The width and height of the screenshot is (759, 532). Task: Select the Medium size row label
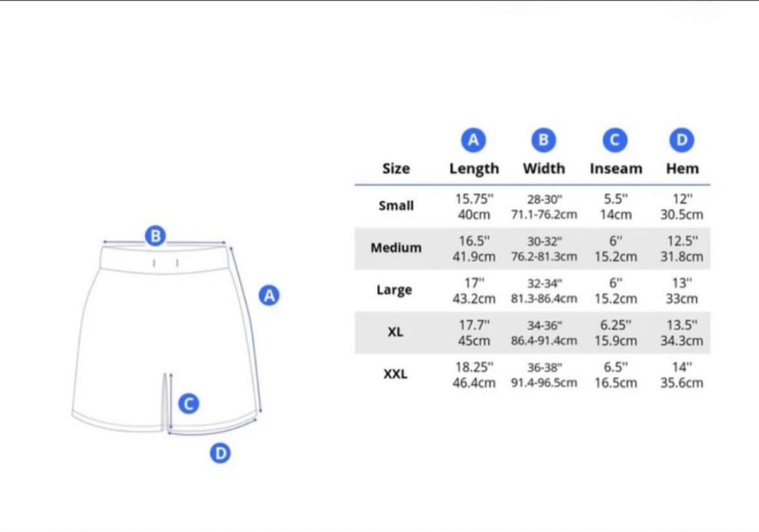tap(396, 248)
